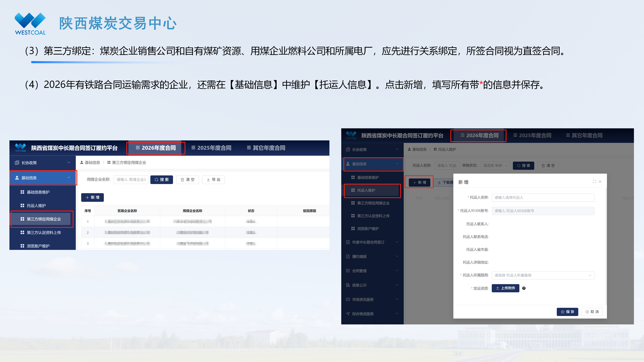Click the 搜索 button in right screenshot
Image resolution: width=644 pixels, height=362 pixels.
coord(523,166)
